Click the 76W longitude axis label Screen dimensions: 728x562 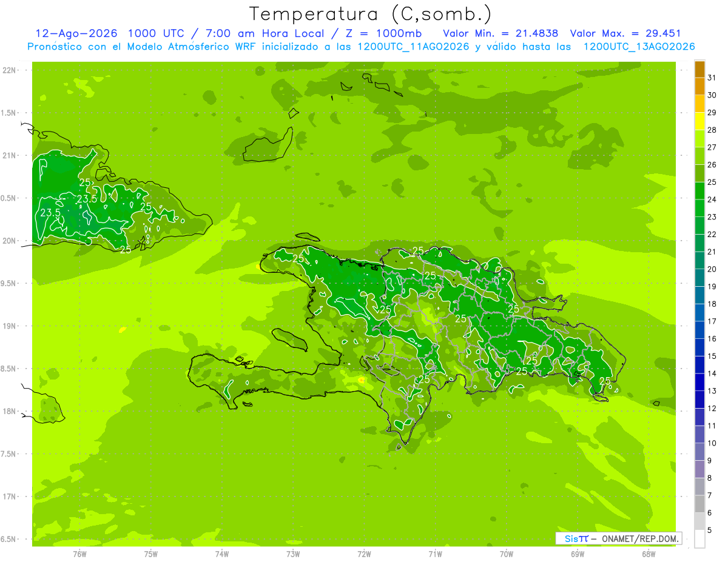tap(79, 554)
